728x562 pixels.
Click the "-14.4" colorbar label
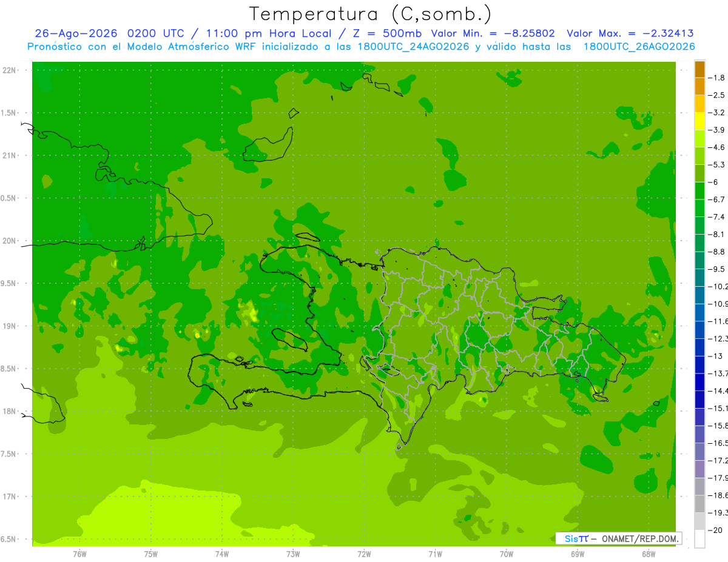[x=718, y=391]
